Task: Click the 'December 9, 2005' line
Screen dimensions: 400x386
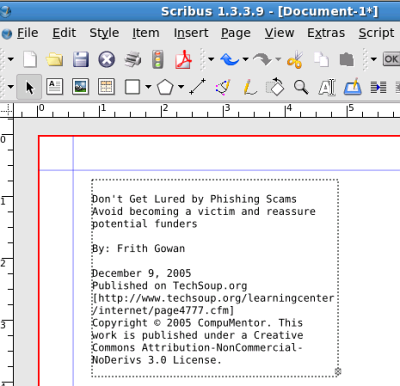Action: tap(142, 274)
